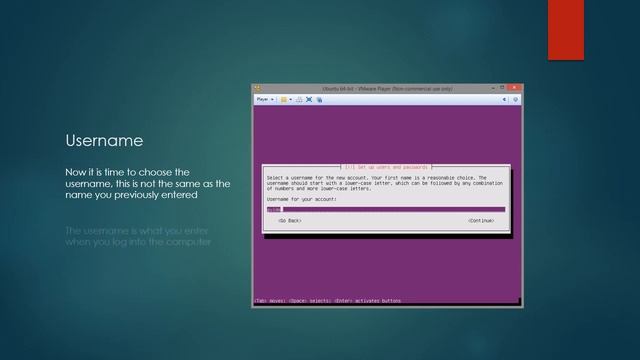Maximize the VMware Player window

coord(502,88)
